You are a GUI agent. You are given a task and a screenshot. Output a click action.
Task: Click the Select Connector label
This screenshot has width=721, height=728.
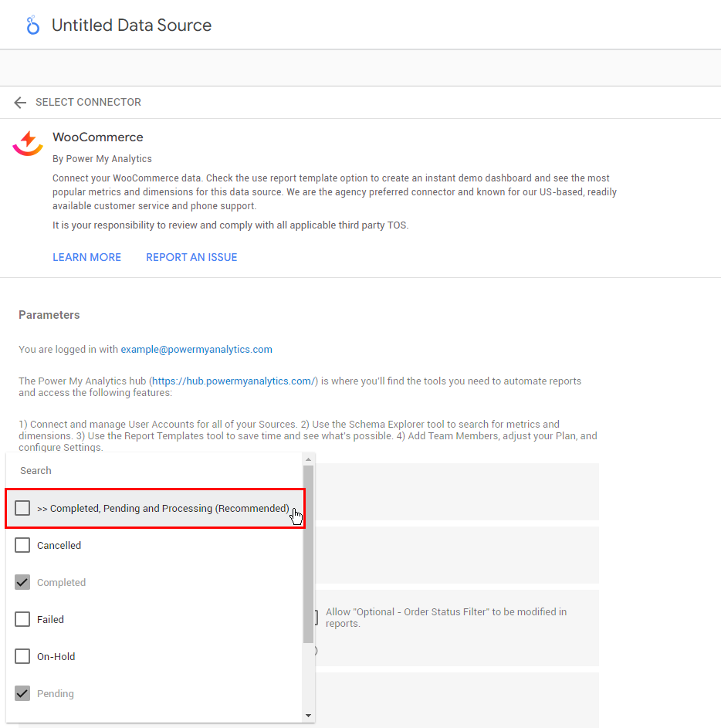[88, 102]
